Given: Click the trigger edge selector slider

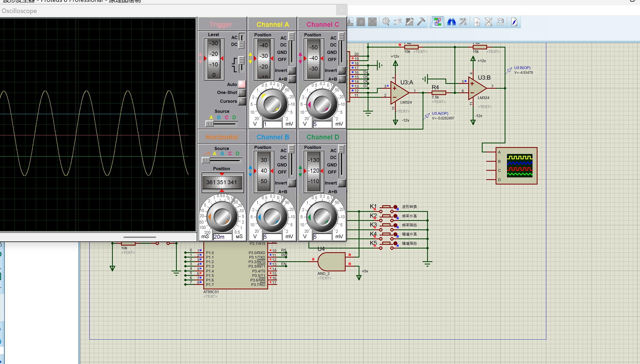Looking at the screenshot, I should 241,65.
